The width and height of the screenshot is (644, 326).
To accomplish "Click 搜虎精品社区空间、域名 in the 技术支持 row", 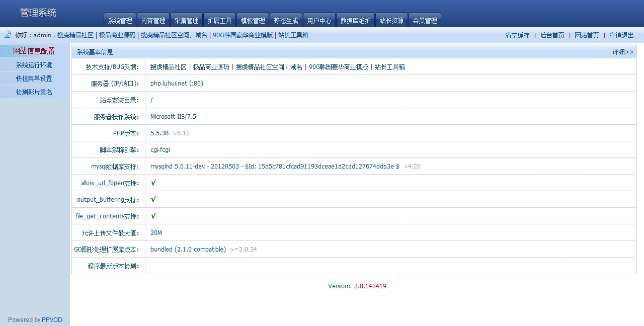I will [269, 67].
